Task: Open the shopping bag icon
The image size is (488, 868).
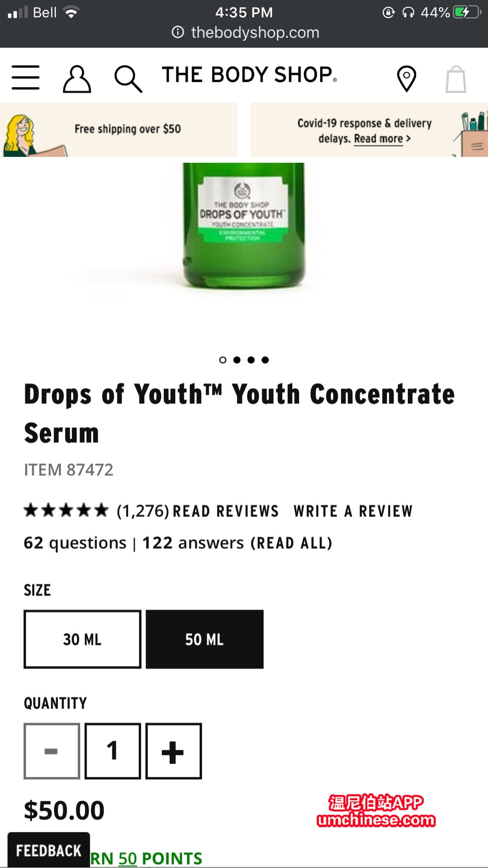Action: tap(456, 79)
